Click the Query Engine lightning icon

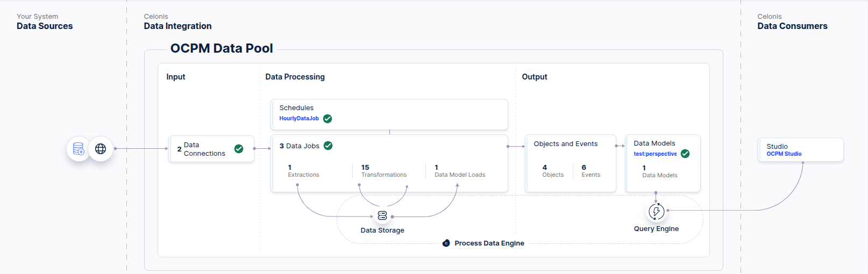656,211
